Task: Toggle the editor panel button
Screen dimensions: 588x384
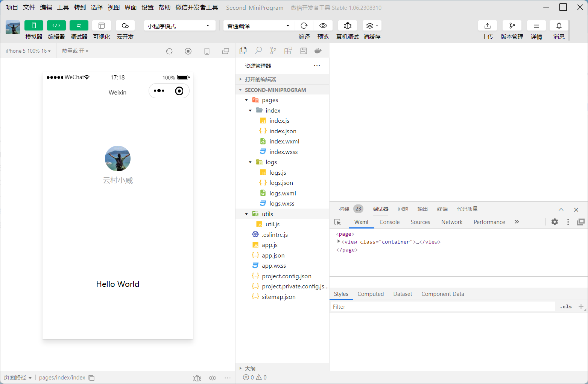Action: point(56,26)
